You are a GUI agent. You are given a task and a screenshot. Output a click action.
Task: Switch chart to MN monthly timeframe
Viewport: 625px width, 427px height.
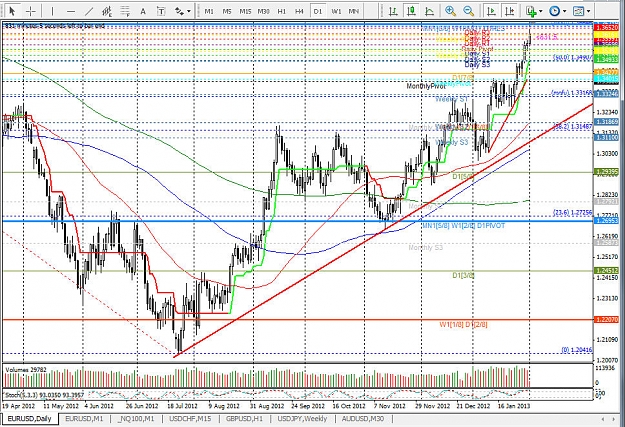354,11
